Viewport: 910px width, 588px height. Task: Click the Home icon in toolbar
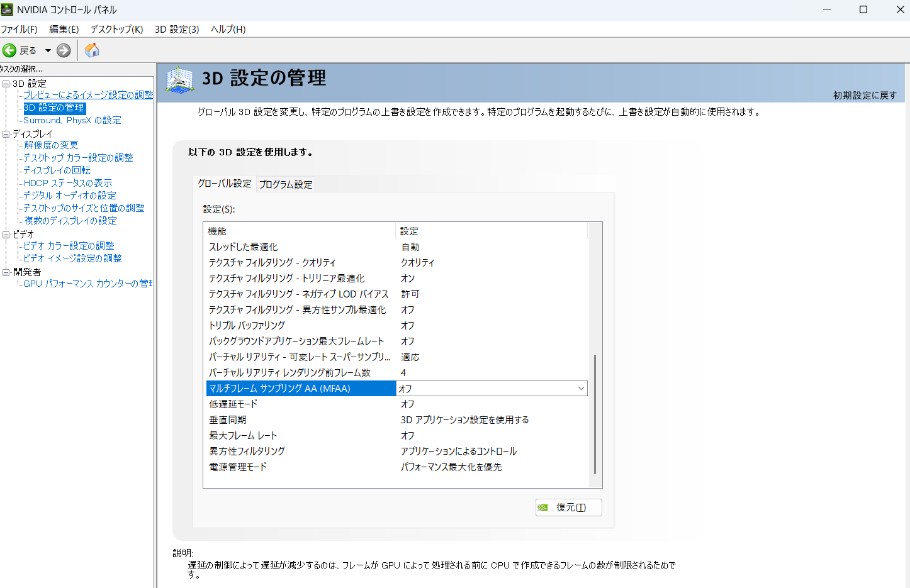tap(92, 50)
